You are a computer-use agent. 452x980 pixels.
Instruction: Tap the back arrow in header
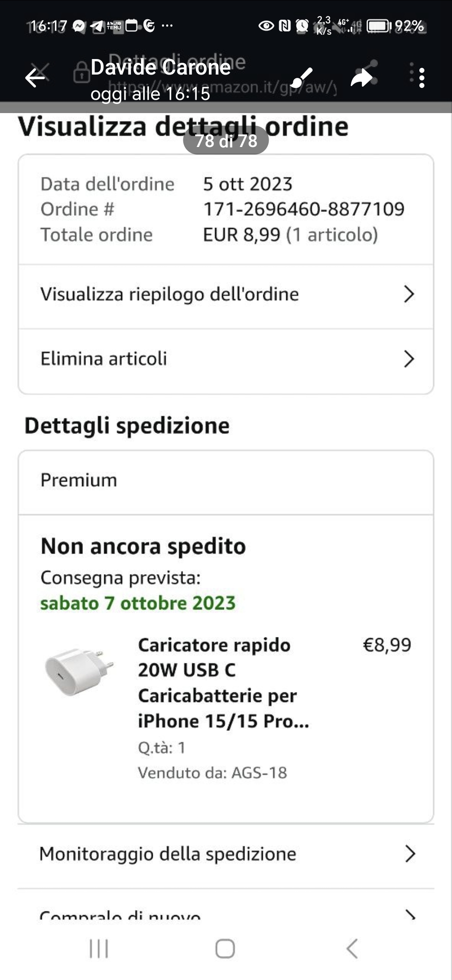pos(35,77)
